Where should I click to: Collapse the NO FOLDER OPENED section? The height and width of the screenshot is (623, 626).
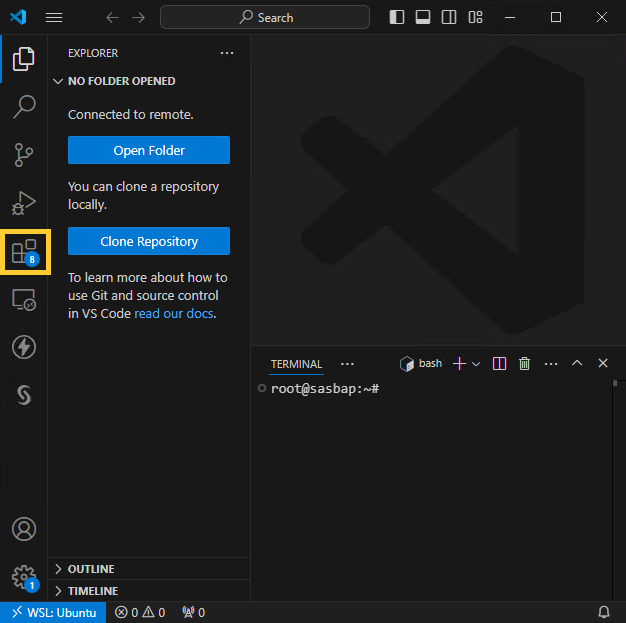[149, 81]
